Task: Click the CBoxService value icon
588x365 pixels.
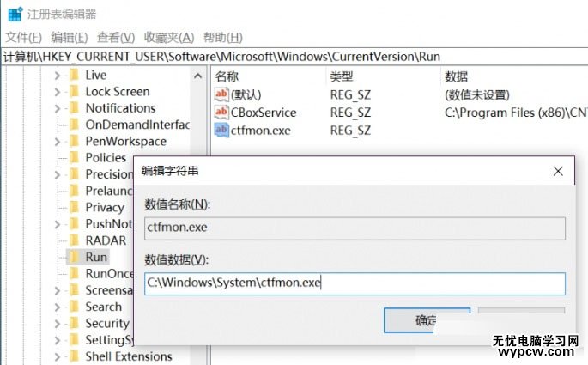Action: [x=221, y=113]
